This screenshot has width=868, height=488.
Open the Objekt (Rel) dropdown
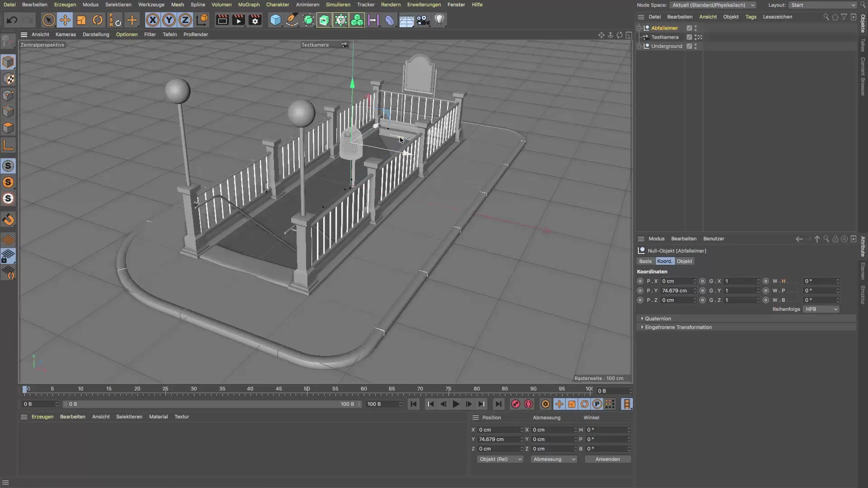500,459
